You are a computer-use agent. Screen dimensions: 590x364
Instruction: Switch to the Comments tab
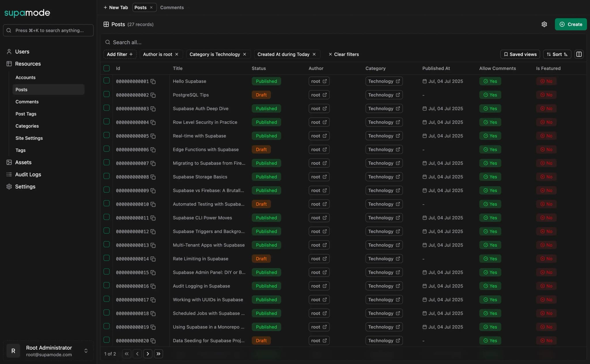point(172,7)
